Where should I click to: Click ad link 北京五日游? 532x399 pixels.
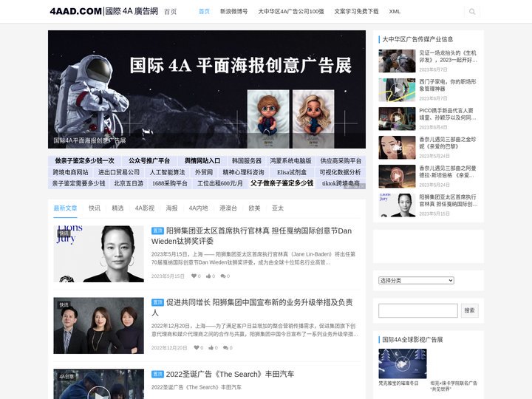[x=129, y=183]
